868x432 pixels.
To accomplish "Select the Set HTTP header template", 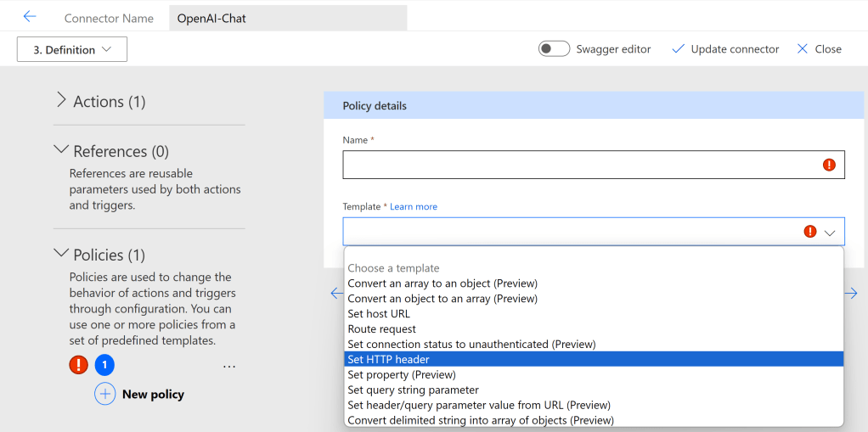I will pyautogui.click(x=389, y=359).
